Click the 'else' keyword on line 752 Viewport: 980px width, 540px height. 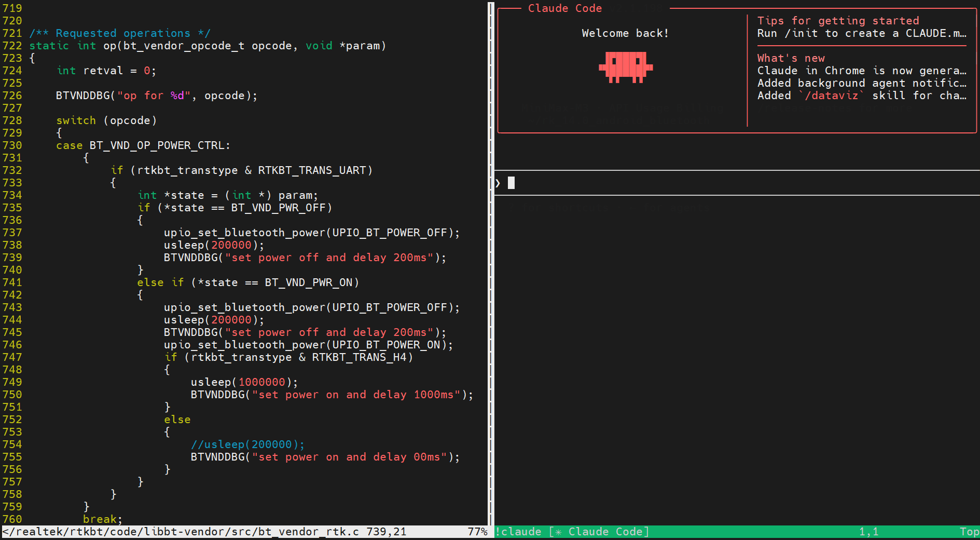pyautogui.click(x=177, y=420)
